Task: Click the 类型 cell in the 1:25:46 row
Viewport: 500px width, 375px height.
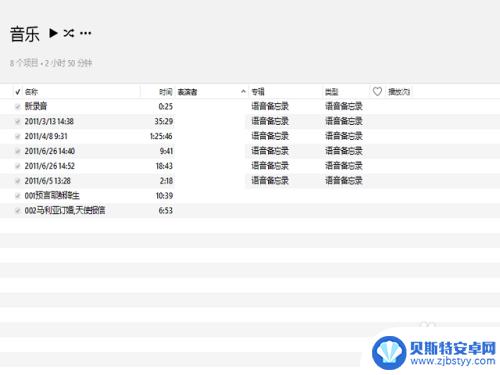Action: (x=344, y=136)
